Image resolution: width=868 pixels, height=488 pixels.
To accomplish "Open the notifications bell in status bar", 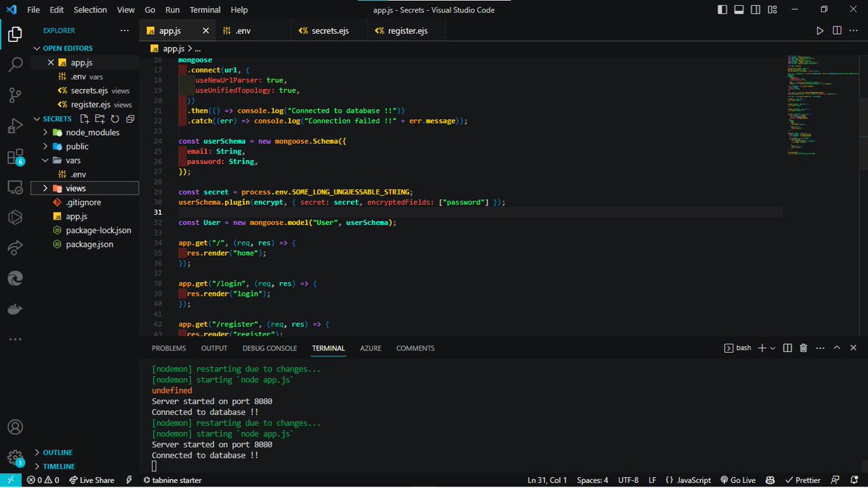I will (855, 480).
